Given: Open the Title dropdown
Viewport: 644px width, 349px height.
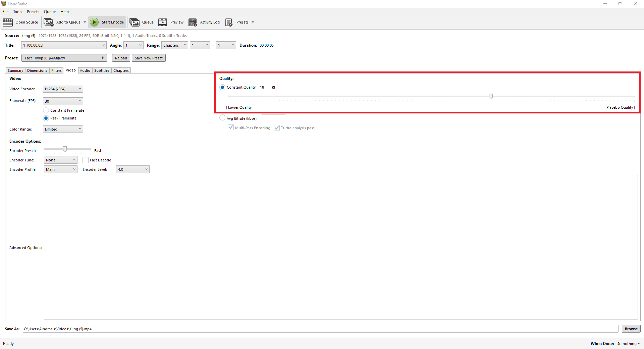Looking at the screenshot, I should coord(64,45).
